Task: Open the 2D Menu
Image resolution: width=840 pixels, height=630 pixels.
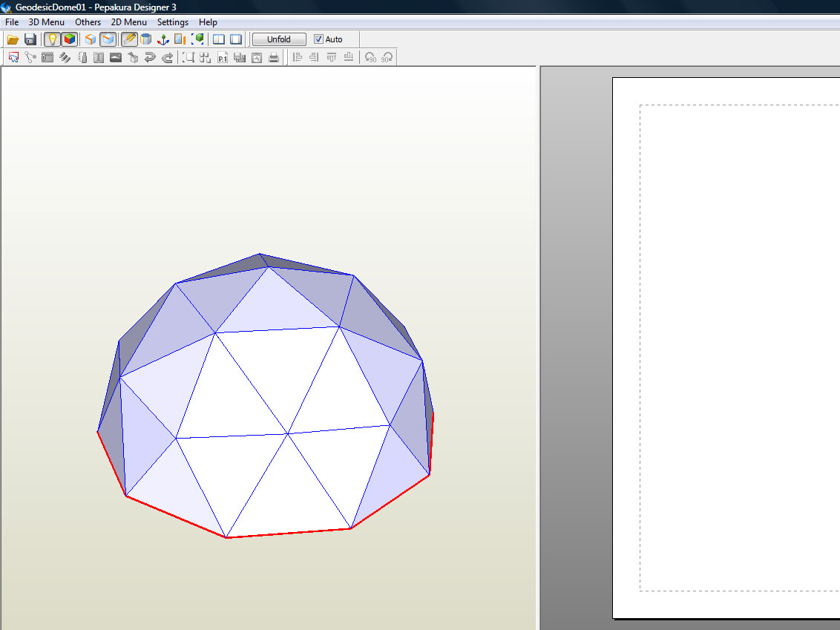Action: point(128,22)
